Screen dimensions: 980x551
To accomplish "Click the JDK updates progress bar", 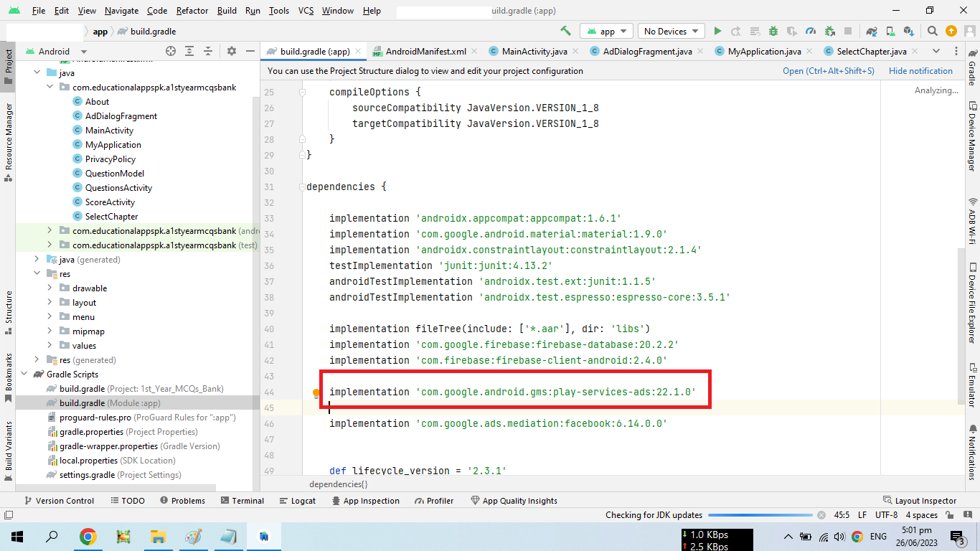I will tap(760, 515).
